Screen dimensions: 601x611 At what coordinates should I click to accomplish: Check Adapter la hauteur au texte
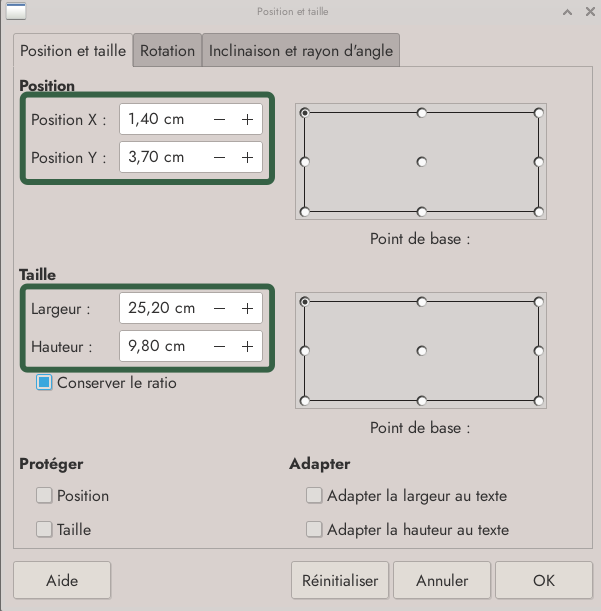(x=314, y=529)
